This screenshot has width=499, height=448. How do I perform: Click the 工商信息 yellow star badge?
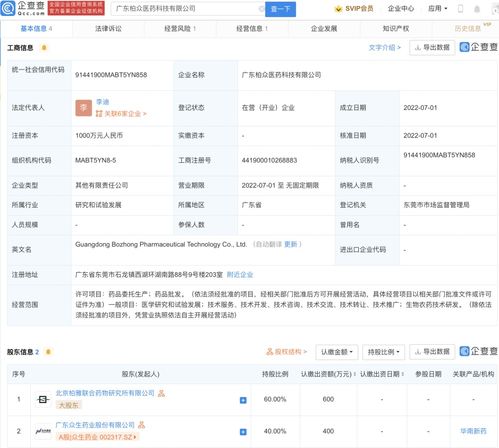pyautogui.click(x=44, y=48)
